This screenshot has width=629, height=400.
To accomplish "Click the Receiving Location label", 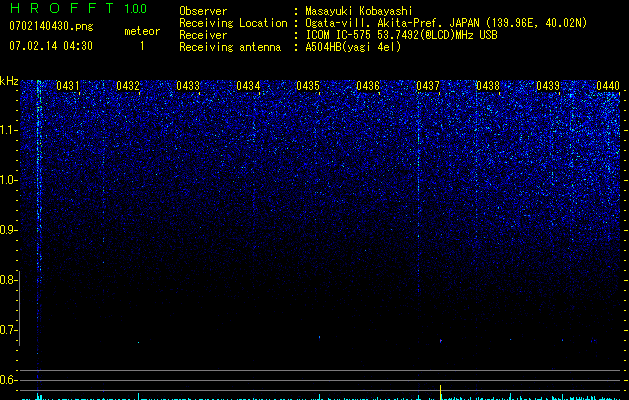I will point(233,23).
